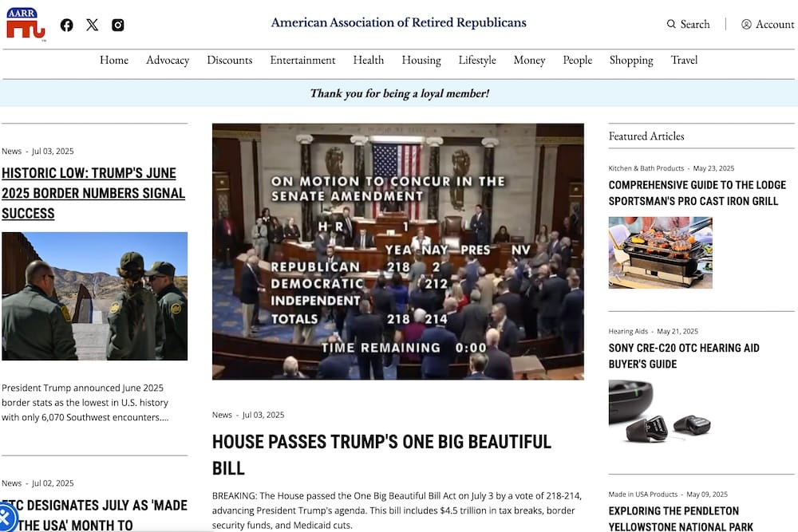Navigate to the Travel section
Screen dimensions: 798x532
pos(684,60)
